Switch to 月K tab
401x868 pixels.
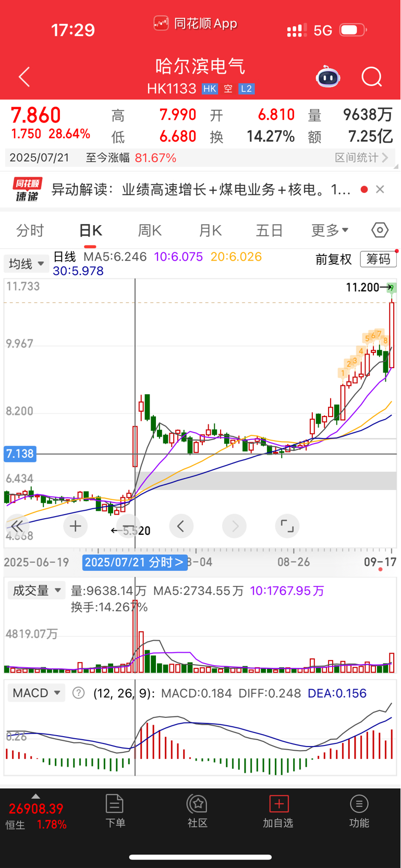[210, 230]
